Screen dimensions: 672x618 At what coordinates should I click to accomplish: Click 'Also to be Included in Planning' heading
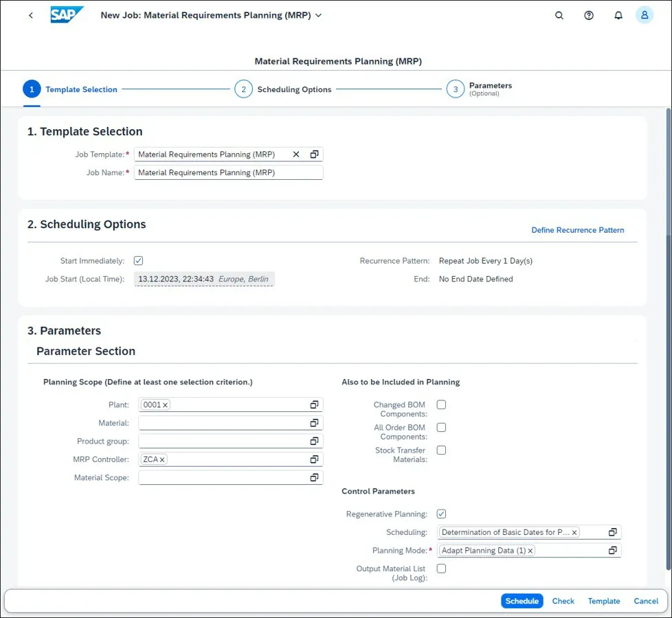401,382
